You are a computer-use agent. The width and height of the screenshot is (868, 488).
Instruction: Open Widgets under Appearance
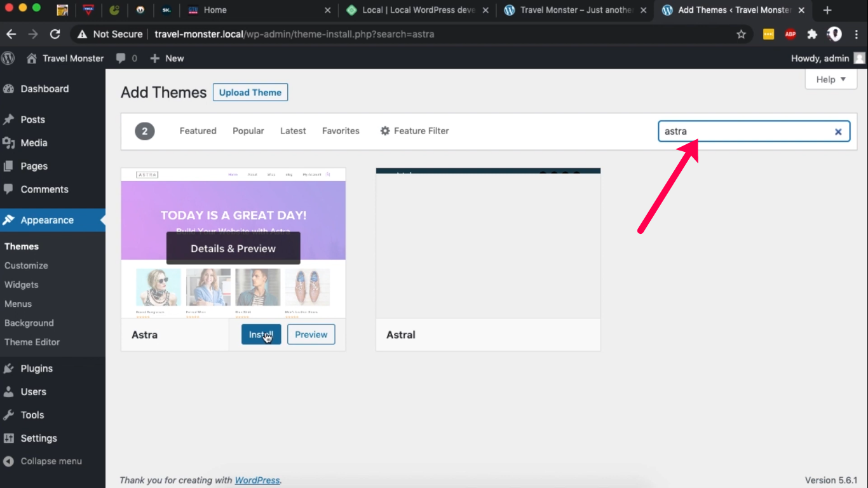[x=22, y=285]
